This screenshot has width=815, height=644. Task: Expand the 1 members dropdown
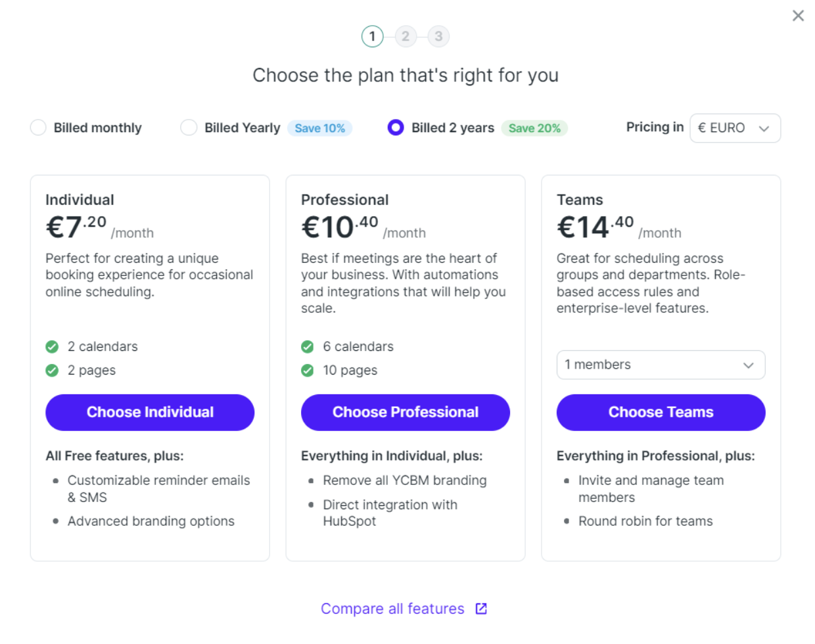pyautogui.click(x=661, y=365)
